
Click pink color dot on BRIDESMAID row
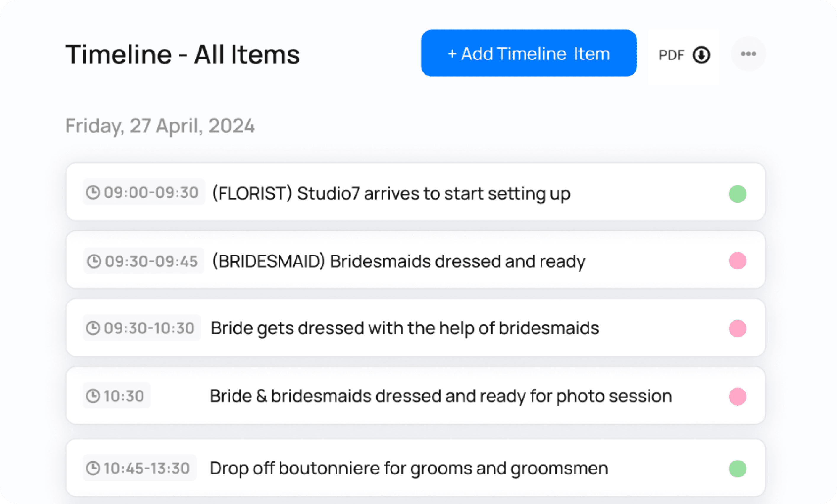point(738,261)
